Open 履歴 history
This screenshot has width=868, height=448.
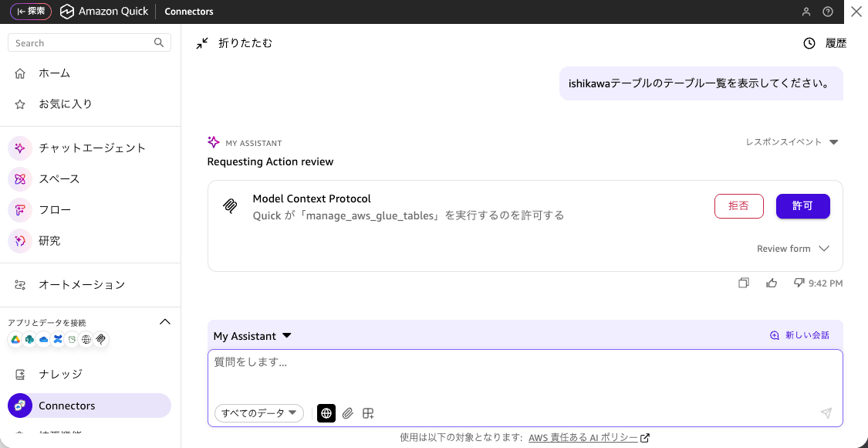point(825,43)
